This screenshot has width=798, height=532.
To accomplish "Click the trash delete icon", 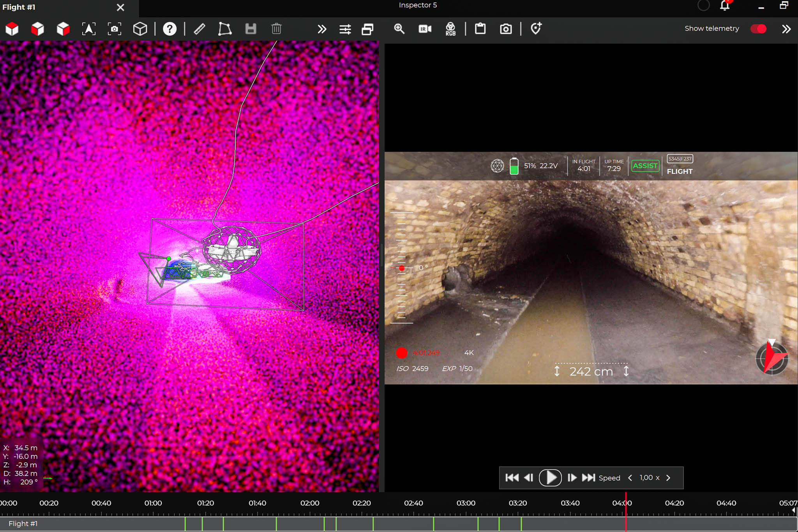I will click(276, 29).
